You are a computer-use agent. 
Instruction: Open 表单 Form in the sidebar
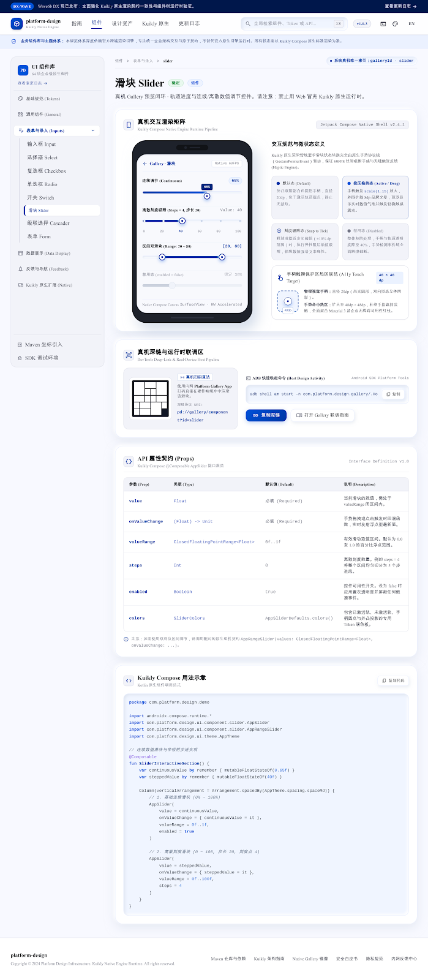(62, 236)
